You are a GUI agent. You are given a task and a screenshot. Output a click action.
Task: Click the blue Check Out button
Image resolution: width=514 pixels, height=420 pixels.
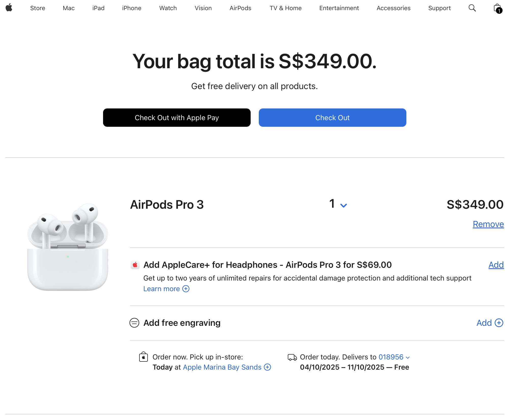pos(332,118)
